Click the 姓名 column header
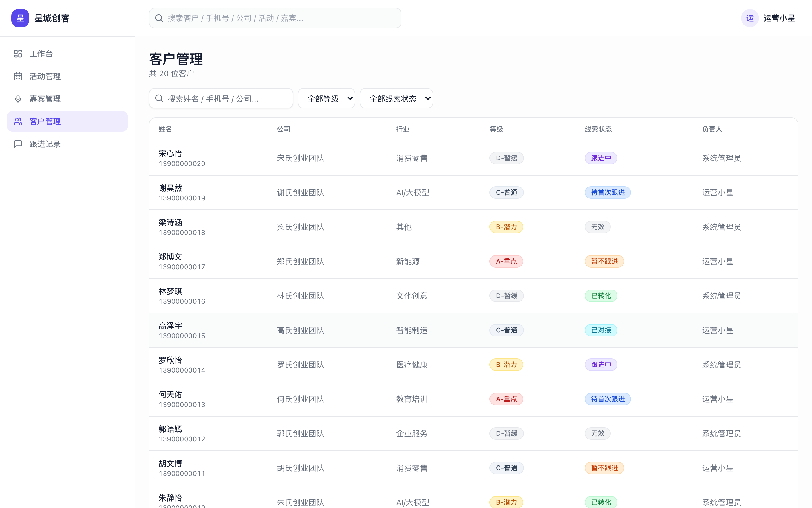812x508 pixels. tap(165, 129)
